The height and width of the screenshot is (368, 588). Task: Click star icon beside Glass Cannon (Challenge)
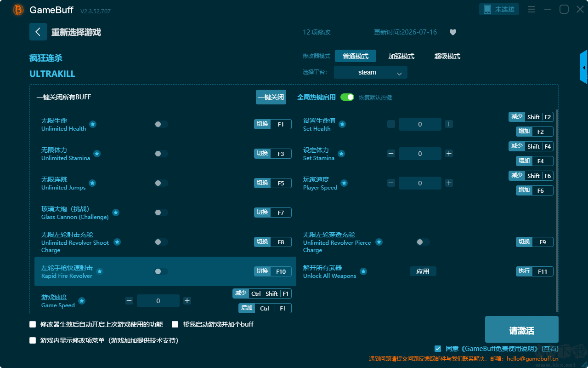click(x=116, y=213)
